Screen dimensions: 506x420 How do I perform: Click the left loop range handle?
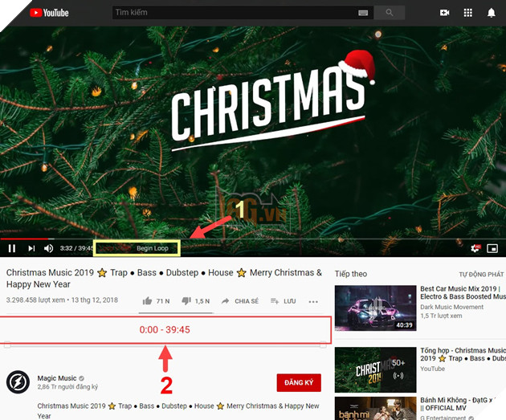tap(7, 345)
